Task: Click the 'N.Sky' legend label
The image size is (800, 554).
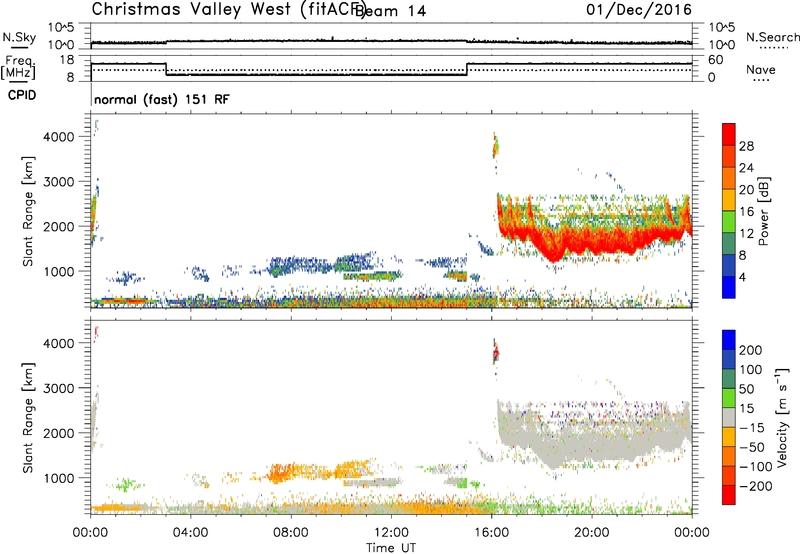Action: pyautogui.click(x=19, y=37)
